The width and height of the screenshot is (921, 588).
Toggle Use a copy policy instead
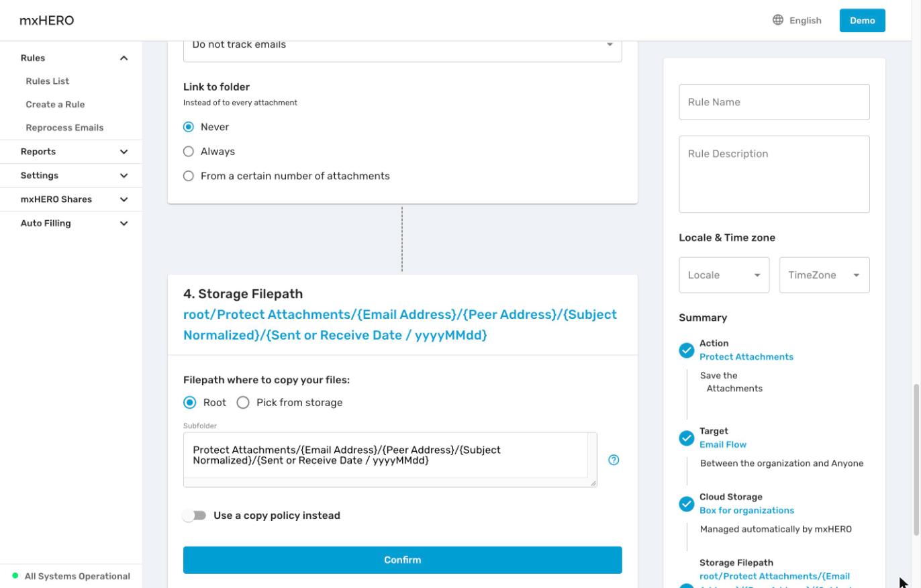click(195, 516)
